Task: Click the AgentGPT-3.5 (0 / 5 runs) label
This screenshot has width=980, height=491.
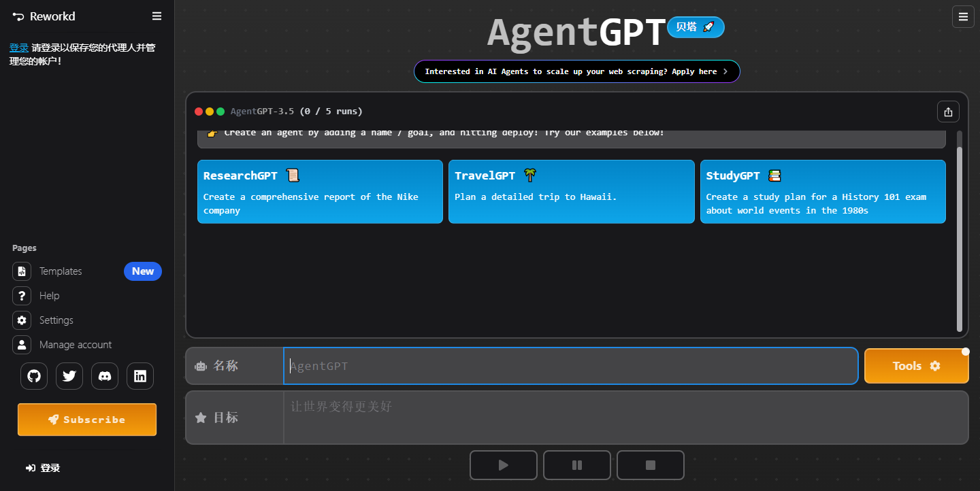Action: pos(297,112)
